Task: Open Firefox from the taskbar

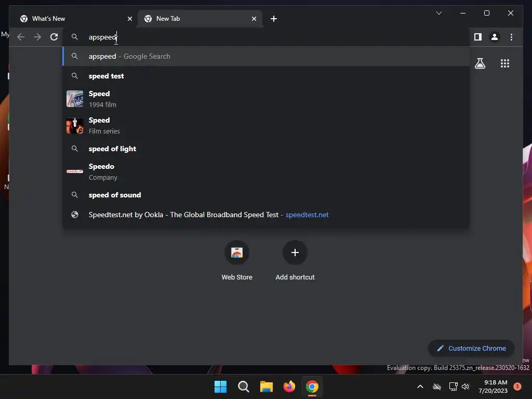Action: click(x=289, y=387)
